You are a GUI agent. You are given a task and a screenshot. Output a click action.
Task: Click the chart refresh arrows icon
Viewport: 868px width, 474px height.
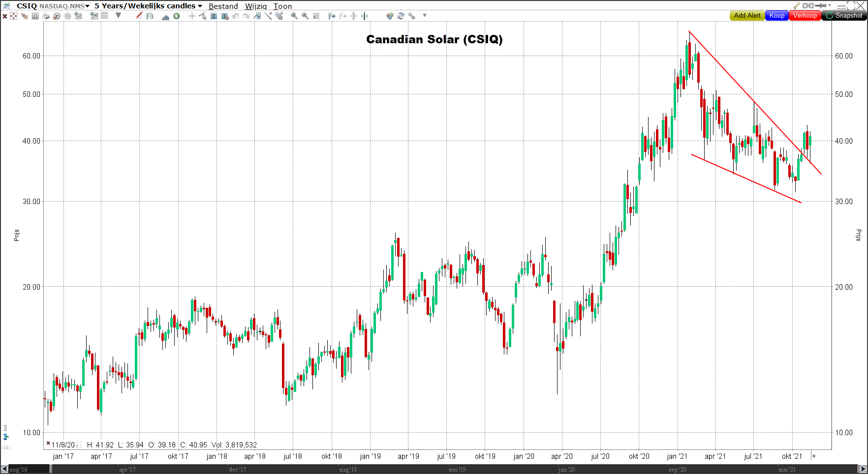point(401,16)
